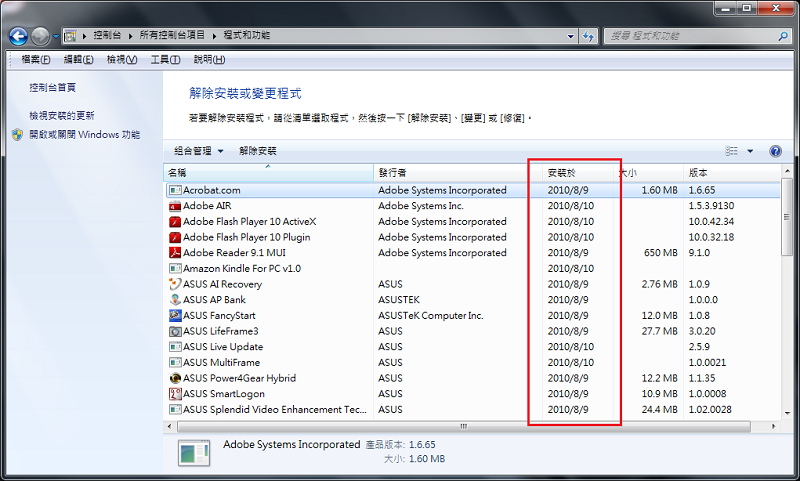The width and height of the screenshot is (800, 481).
Task: Select the ASUS MultiFrame icon
Action: pyautogui.click(x=175, y=363)
